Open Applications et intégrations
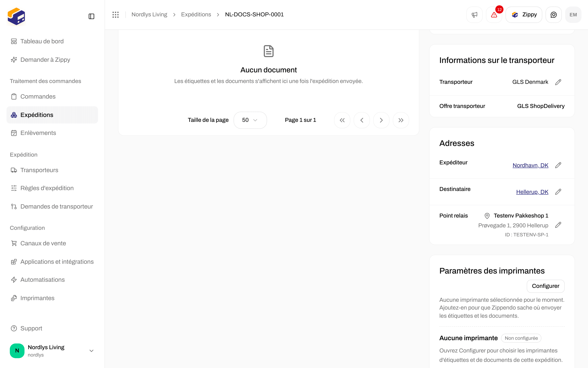This screenshot has width=588, height=368. [x=52, y=261]
